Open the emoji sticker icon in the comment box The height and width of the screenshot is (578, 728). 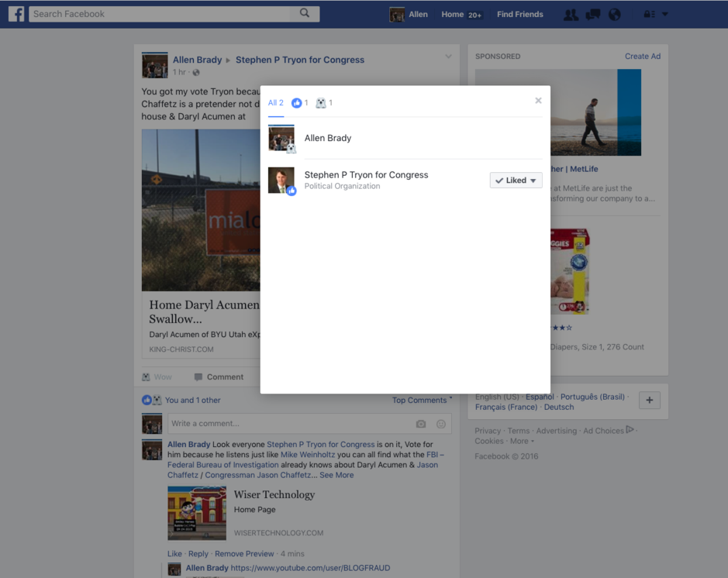440,424
